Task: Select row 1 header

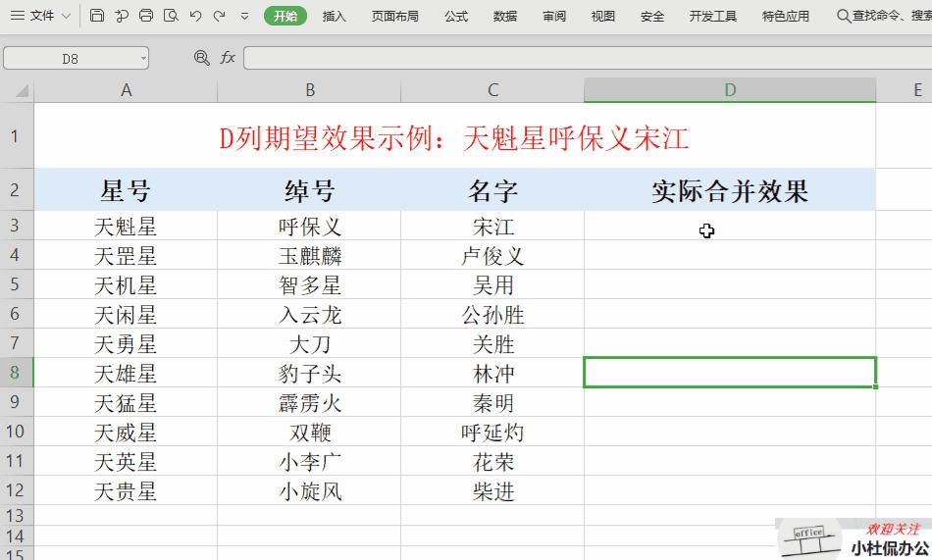Action: click(x=16, y=136)
